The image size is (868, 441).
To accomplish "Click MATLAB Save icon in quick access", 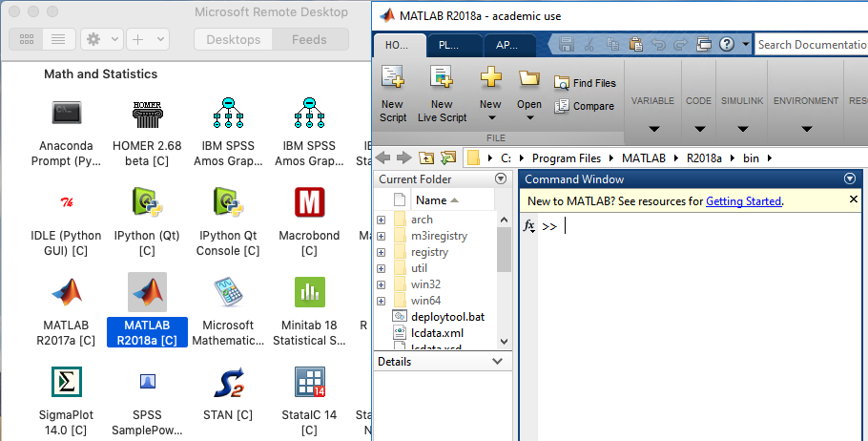I will pos(566,44).
